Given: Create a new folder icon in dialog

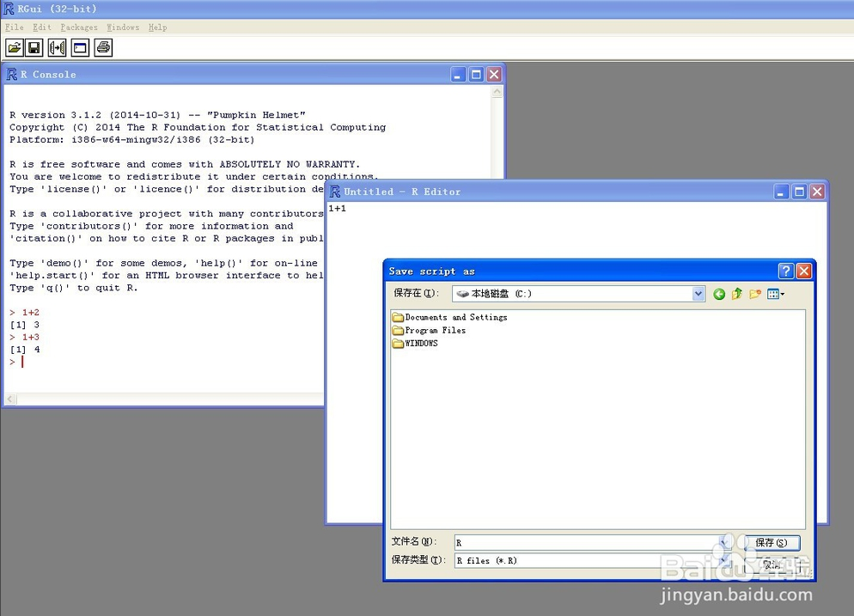Looking at the screenshot, I should coord(755,294).
